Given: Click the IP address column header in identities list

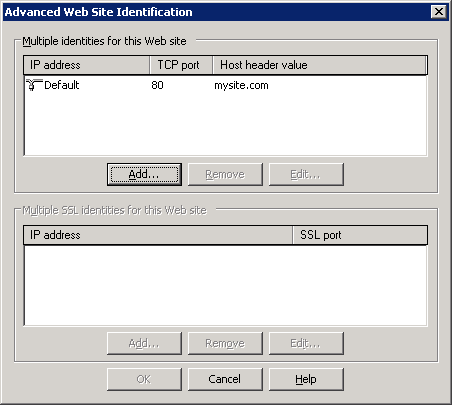Looking at the screenshot, I should 87,65.
